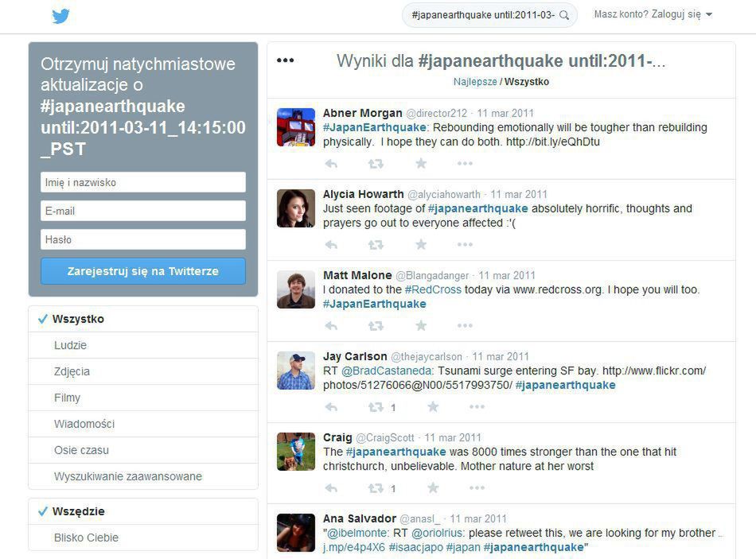
Task: Reply to Craig's tweet
Action: pos(331,488)
